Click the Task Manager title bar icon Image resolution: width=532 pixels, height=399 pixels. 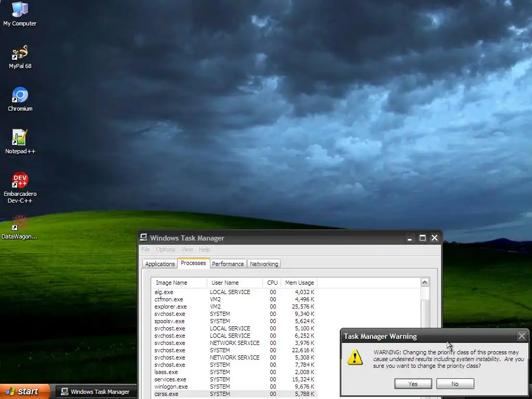pos(144,237)
